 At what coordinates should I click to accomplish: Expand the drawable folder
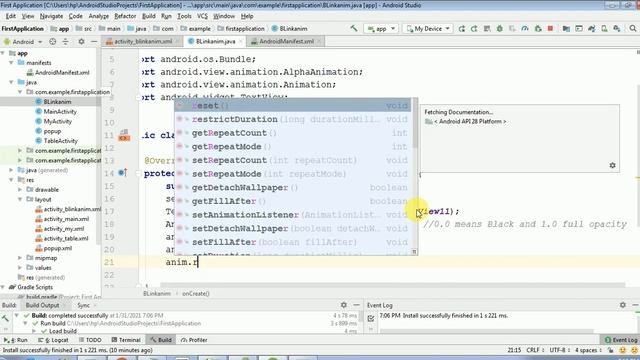[20, 190]
